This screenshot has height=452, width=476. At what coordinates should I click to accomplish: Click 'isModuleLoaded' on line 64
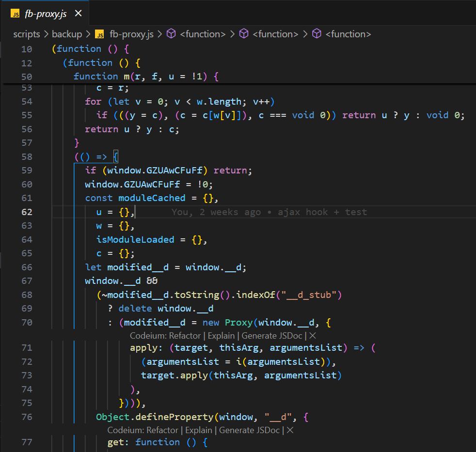pyautogui.click(x=135, y=240)
